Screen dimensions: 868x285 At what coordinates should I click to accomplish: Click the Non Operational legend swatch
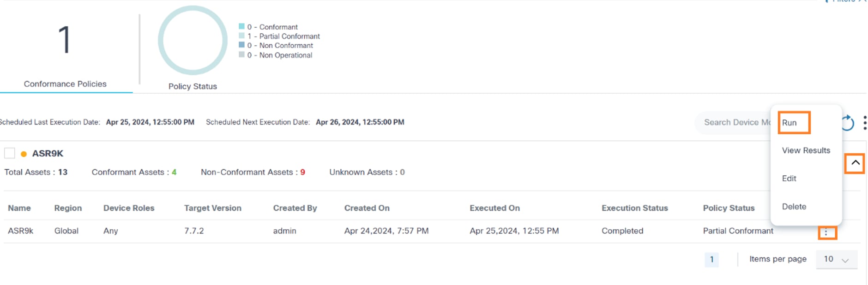click(241, 54)
